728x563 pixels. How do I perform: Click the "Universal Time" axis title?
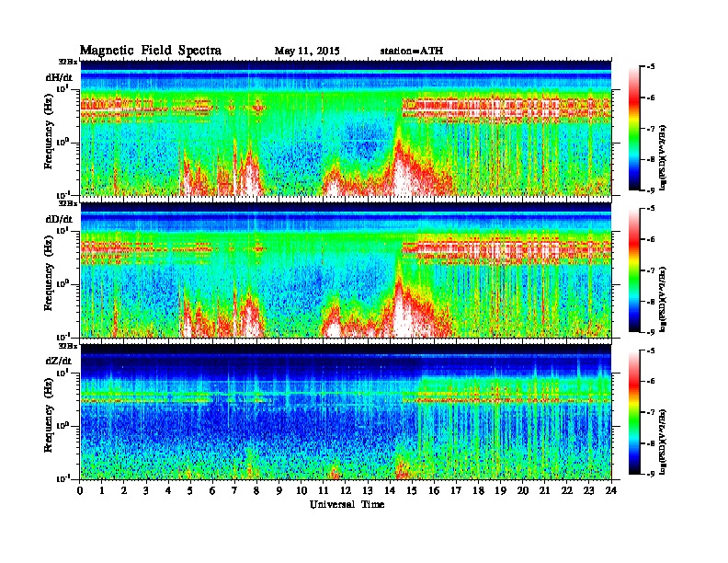coord(347,504)
